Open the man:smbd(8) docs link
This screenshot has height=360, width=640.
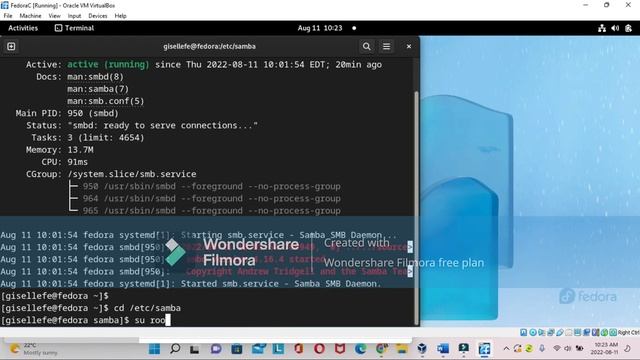click(x=95, y=77)
